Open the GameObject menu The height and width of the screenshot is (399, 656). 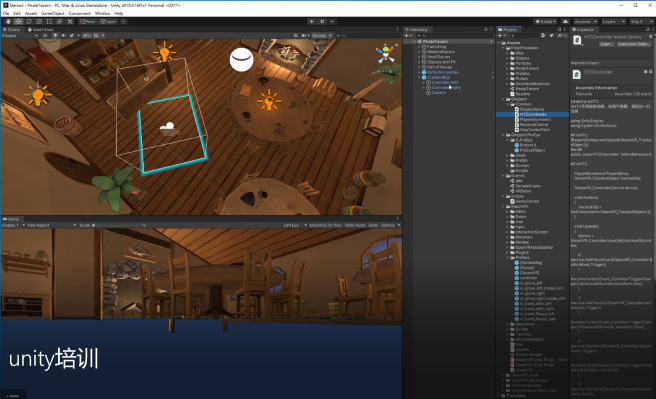(52, 13)
